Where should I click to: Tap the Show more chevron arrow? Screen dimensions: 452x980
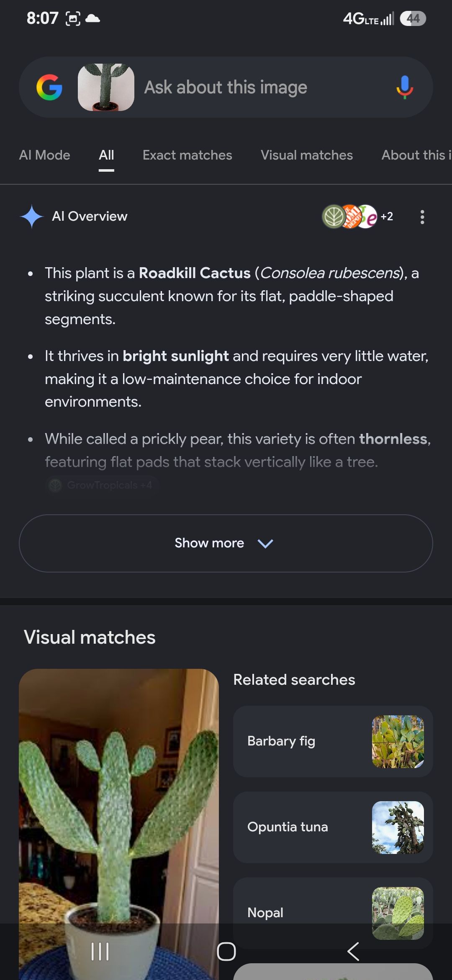(x=265, y=544)
